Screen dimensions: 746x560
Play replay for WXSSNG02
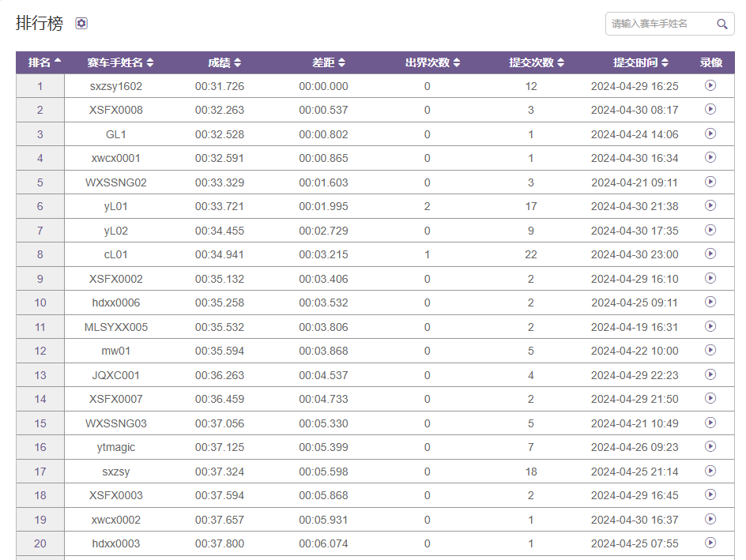coord(710,182)
